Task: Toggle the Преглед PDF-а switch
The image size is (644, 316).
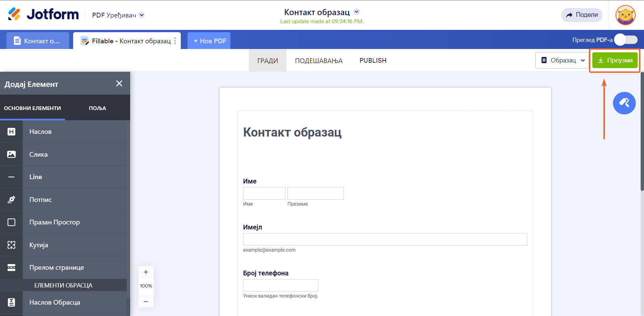Action: pos(626,40)
